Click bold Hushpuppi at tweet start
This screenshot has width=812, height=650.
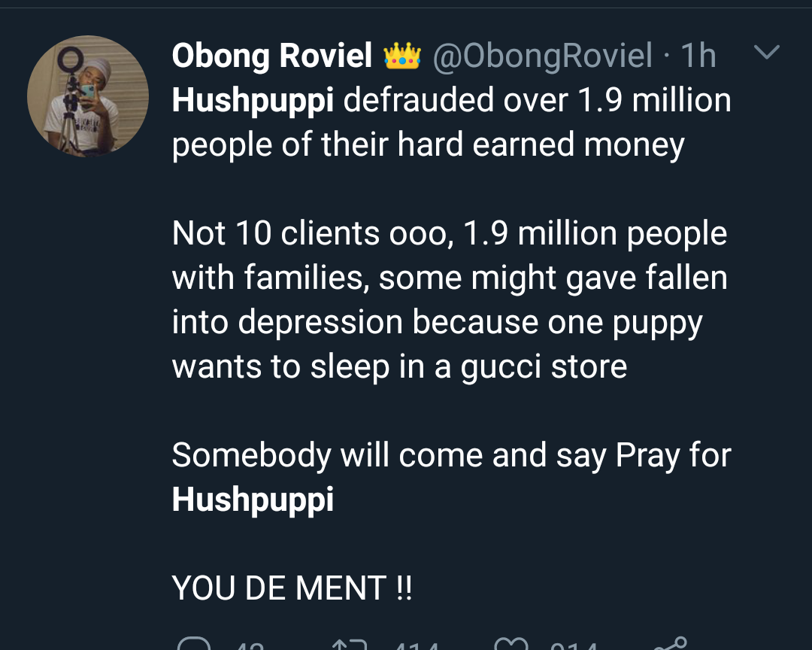click(253, 100)
